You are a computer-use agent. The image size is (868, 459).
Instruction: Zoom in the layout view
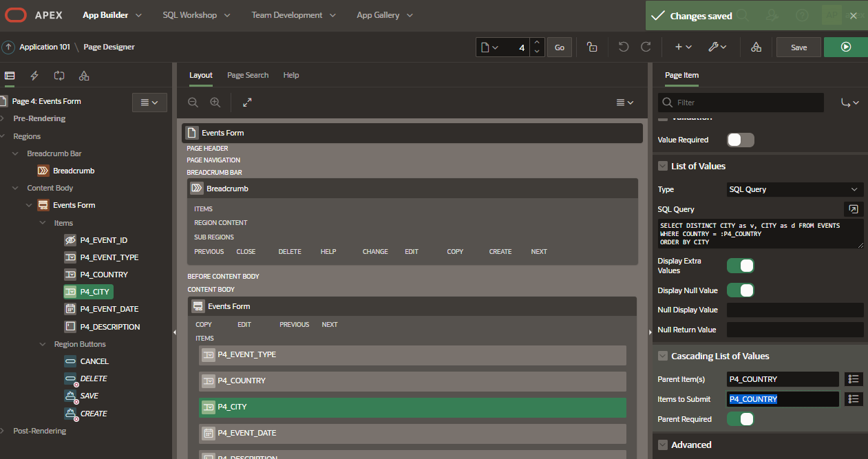click(x=215, y=102)
